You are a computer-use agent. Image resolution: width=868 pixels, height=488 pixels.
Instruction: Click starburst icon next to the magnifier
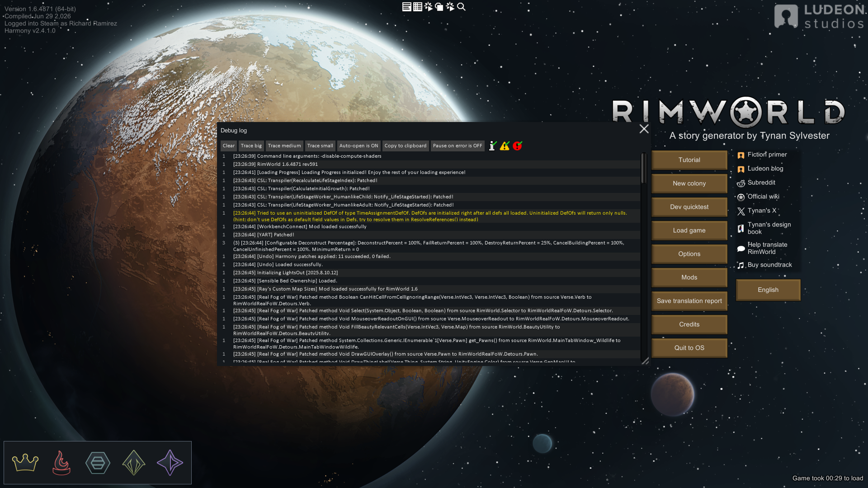point(450,7)
